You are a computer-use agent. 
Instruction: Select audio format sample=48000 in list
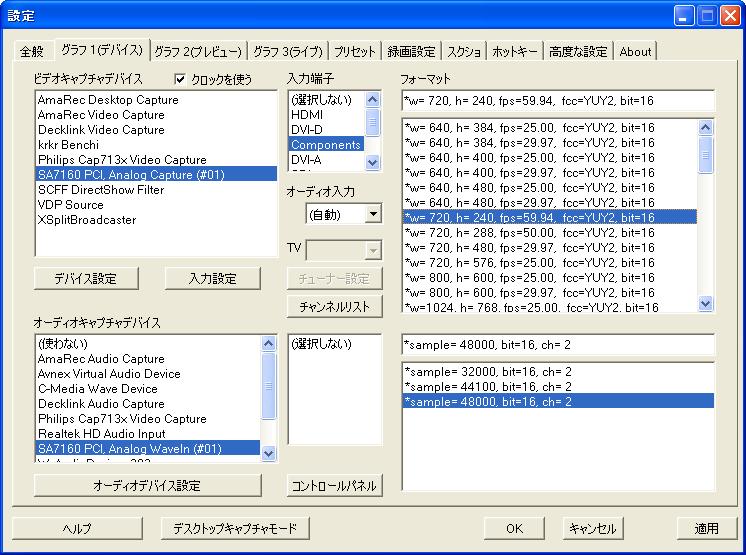click(558, 401)
